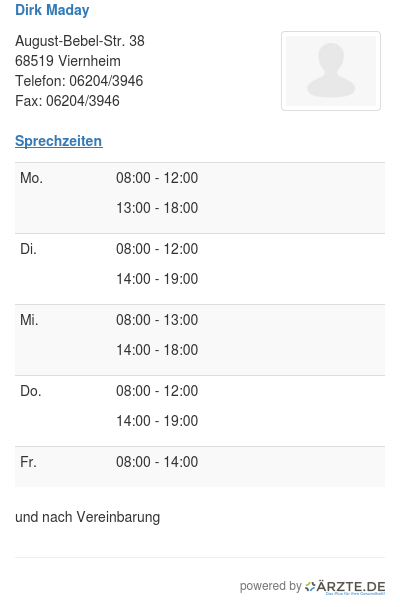Click Tuesday's 14:00 - 19:00 time slot
400x607 pixels.
click(x=157, y=279)
